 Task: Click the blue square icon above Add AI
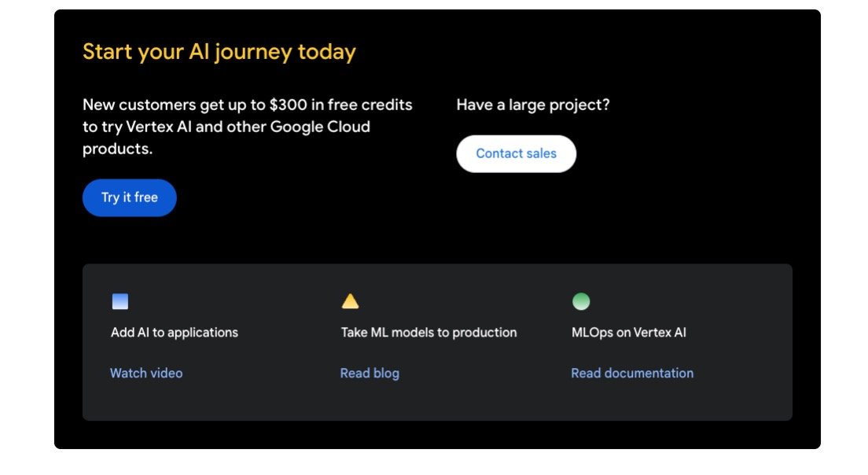[x=120, y=301]
